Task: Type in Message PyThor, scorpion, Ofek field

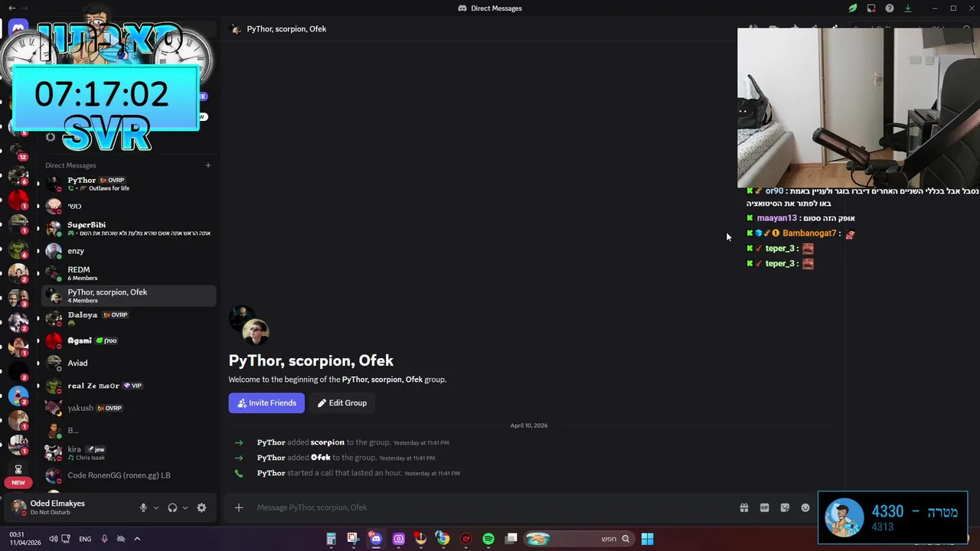Action: pyautogui.click(x=490, y=507)
